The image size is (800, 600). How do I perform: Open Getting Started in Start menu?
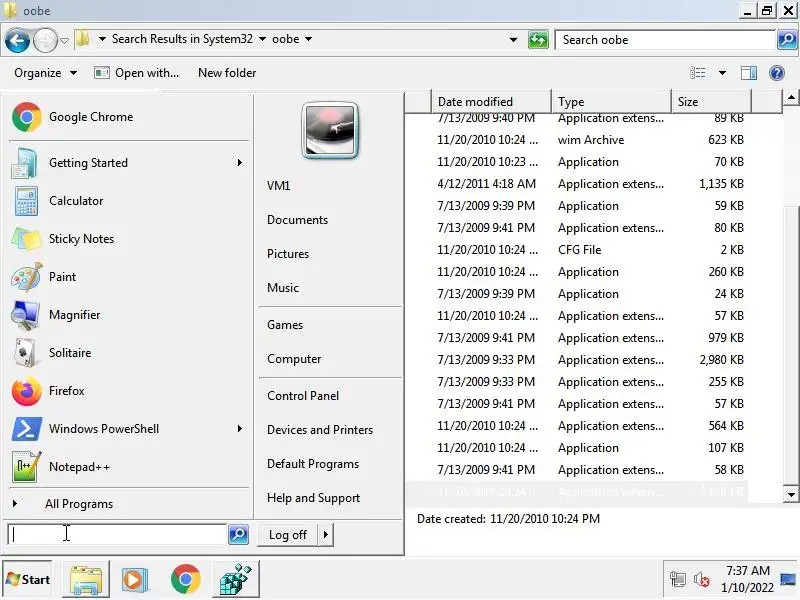(x=129, y=163)
